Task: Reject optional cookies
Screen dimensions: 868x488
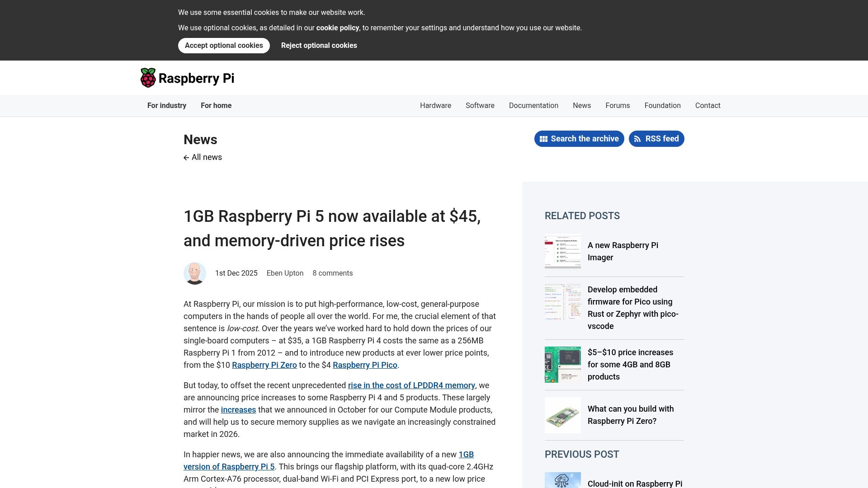Action: [319, 46]
